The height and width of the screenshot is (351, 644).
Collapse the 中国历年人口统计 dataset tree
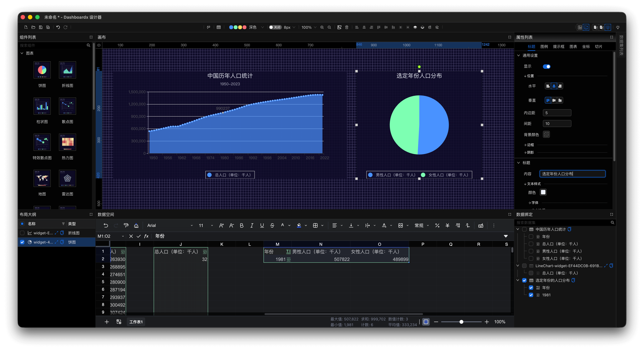pyautogui.click(x=518, y=229)
